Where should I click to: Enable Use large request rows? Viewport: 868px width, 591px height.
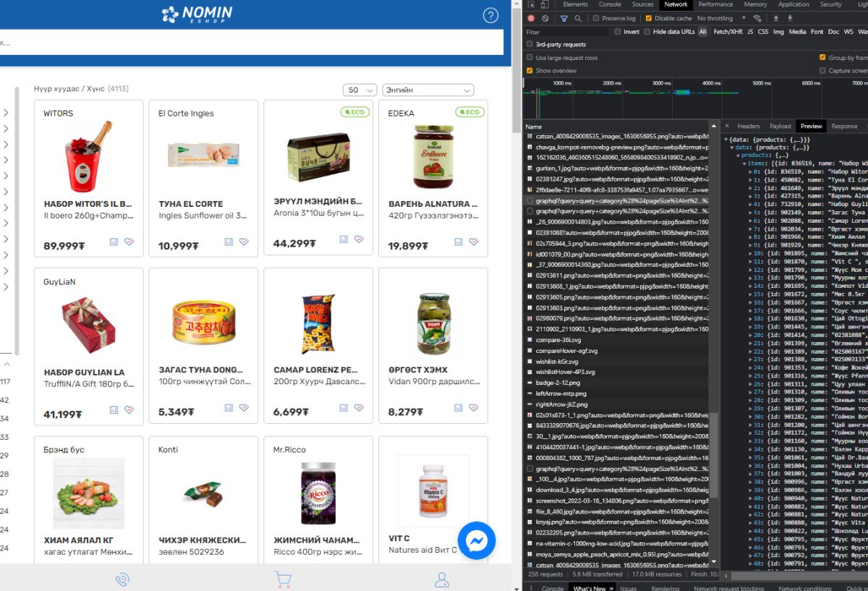click(530, 58)
